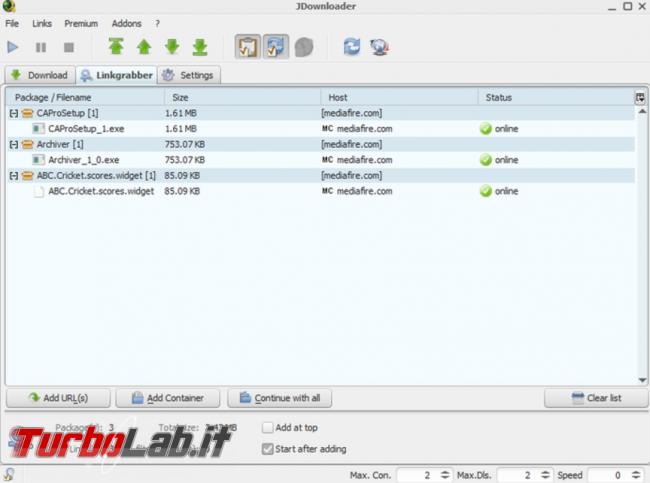Move selection up with the green arrow
Viewport: 650px width, 483px height.
tap(144, 47)
